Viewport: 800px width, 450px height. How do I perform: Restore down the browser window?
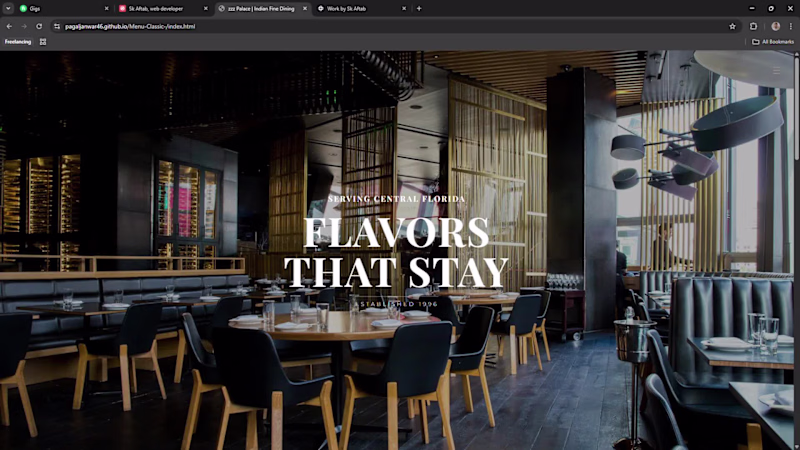coord(771,8)
